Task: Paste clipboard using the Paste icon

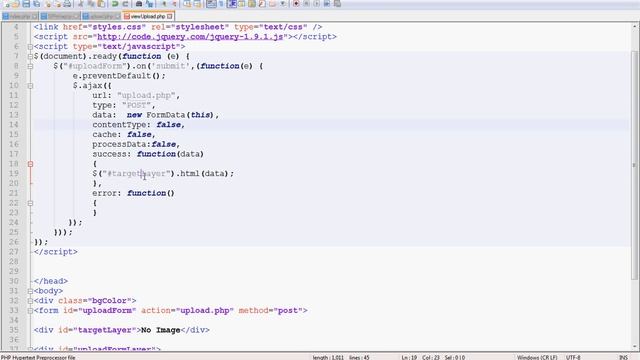Action: coord(101,4)
